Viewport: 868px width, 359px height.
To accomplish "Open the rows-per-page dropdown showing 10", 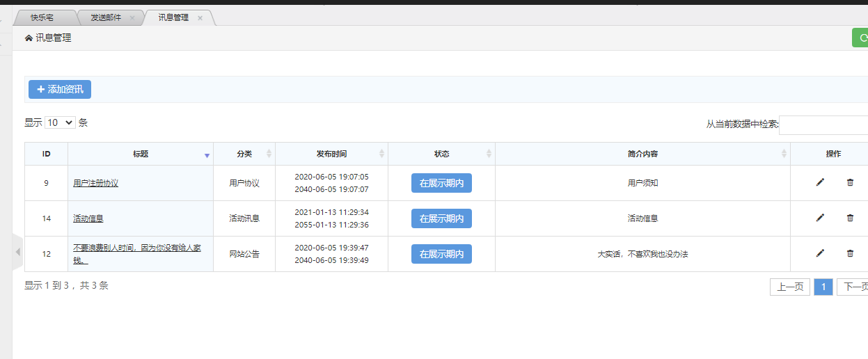I will coord(60,122).
